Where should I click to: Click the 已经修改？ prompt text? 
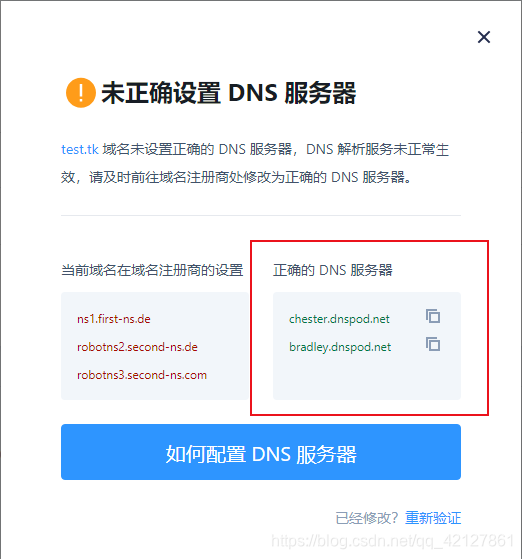pyautogui.click(x=367, y=518)
